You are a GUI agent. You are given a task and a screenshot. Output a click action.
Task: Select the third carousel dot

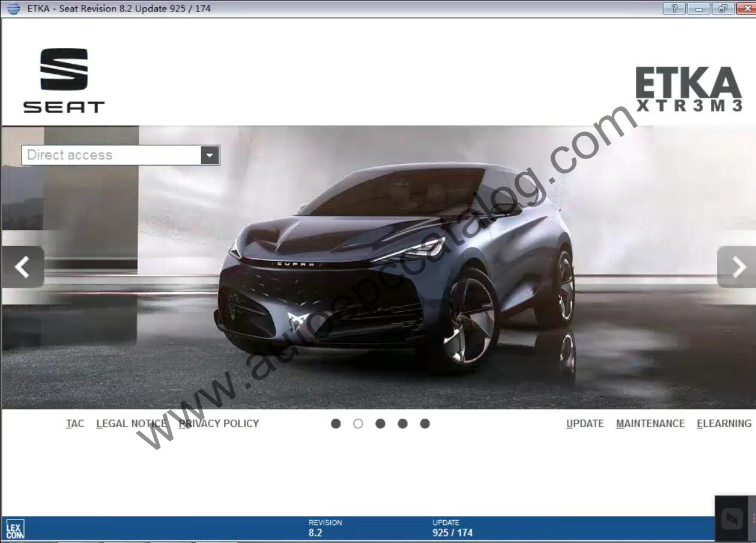click(x=380, y=423)
